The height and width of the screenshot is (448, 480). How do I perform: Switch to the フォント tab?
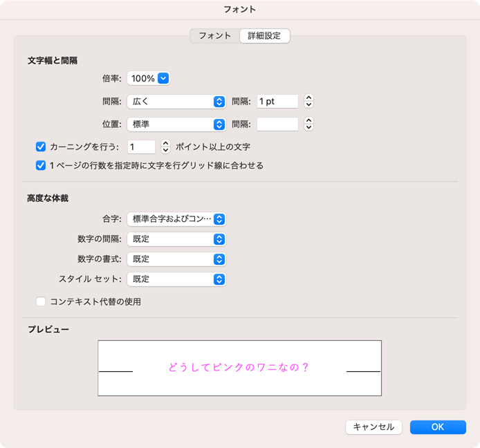point(214,36)
